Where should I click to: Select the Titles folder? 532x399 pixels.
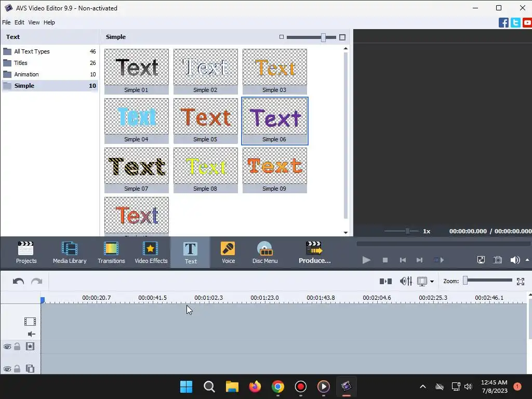[x=49, y=63]
